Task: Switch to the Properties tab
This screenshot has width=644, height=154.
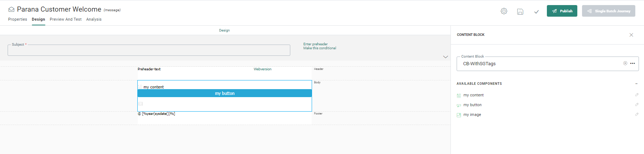Action: tap(17, 20)
